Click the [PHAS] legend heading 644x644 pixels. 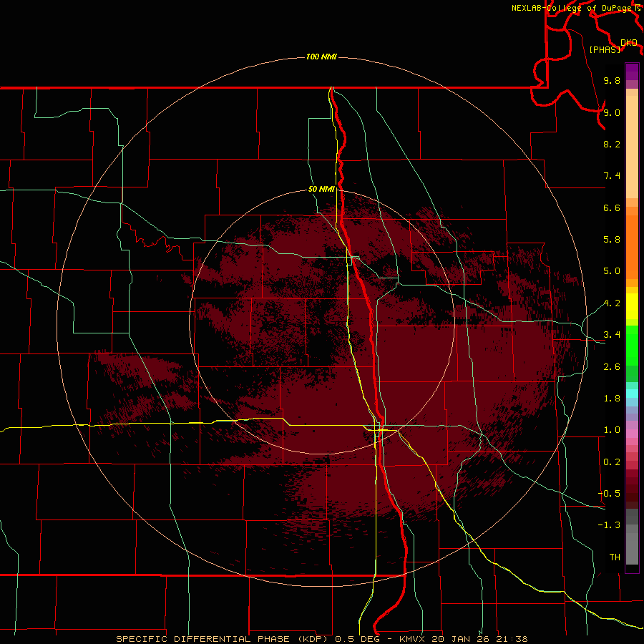click(605, 49)
